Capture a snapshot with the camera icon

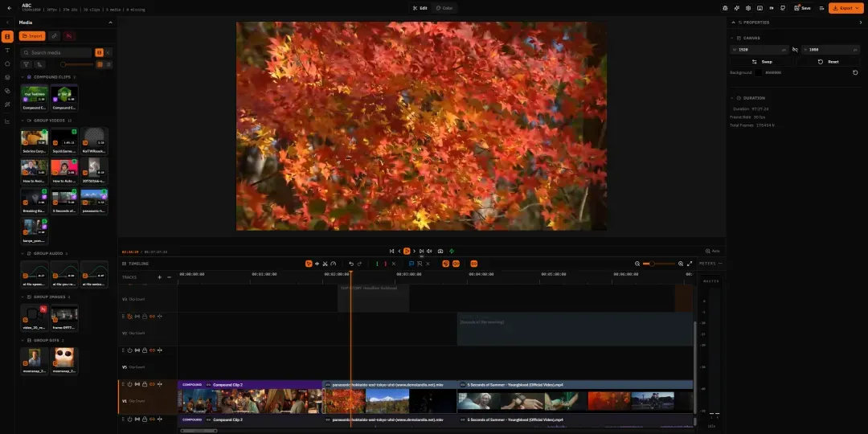(440, 252)
